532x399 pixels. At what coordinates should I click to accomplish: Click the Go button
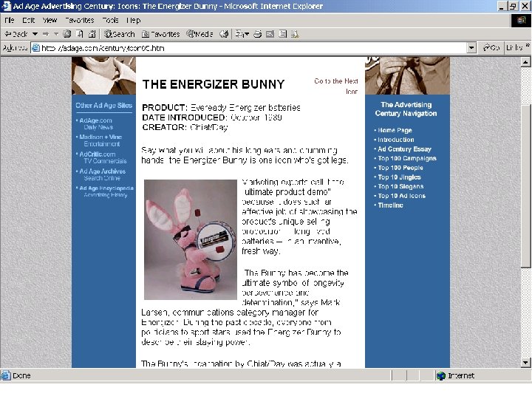click(491, 48)
